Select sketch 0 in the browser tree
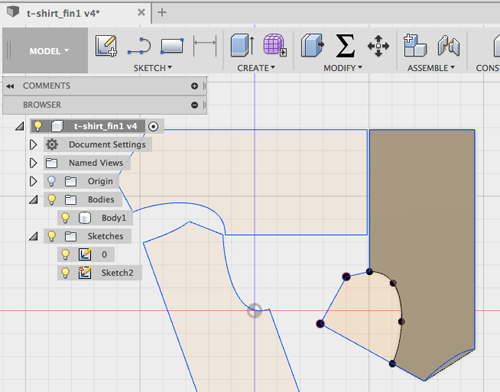This screenshot has width=500, height=392. tap(104, 255)
